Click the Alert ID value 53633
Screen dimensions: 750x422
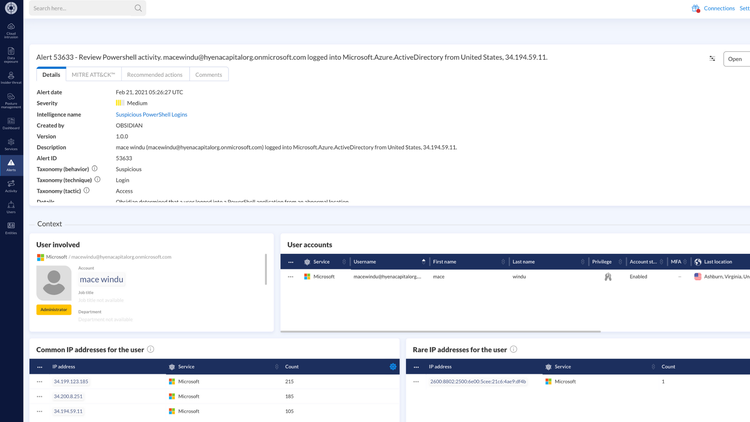[124, 158]
